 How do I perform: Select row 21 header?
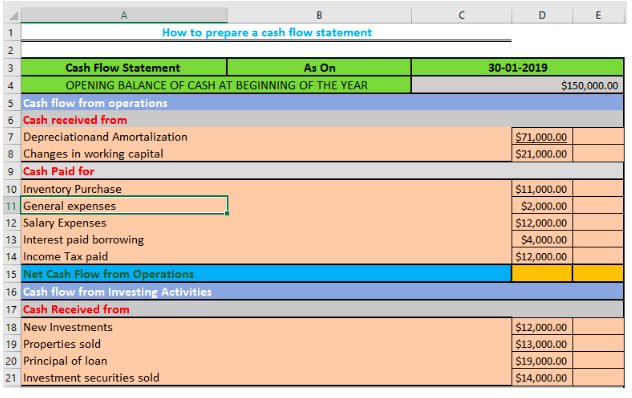(x=11, y=378)
